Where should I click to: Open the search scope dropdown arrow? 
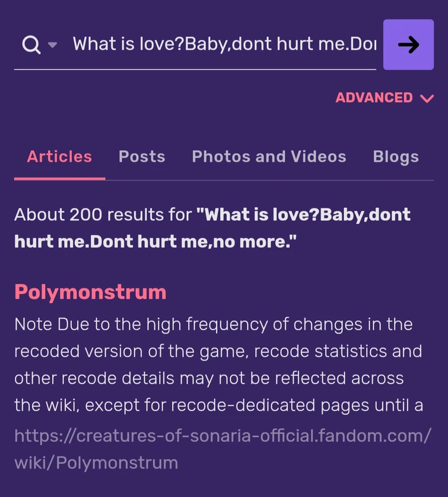point(52,45)
